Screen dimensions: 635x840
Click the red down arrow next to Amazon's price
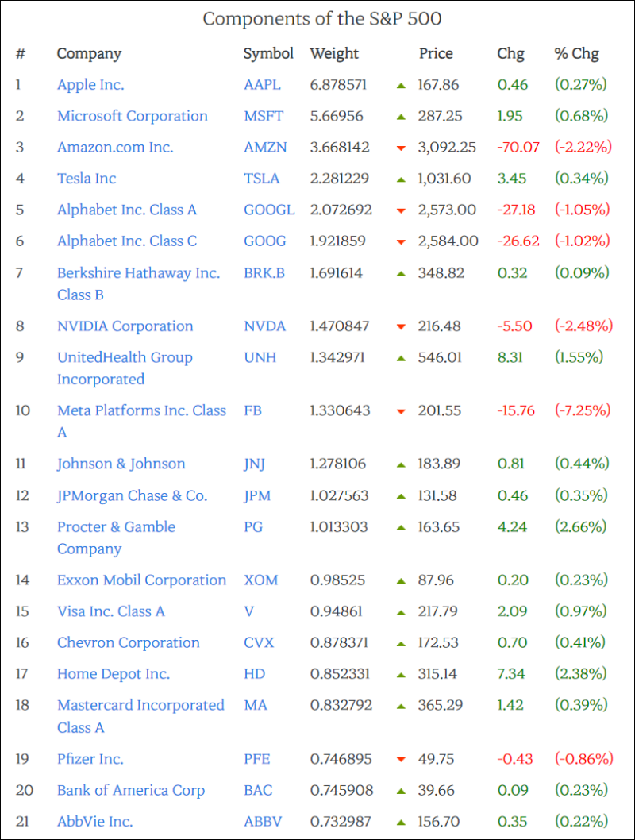401,148
